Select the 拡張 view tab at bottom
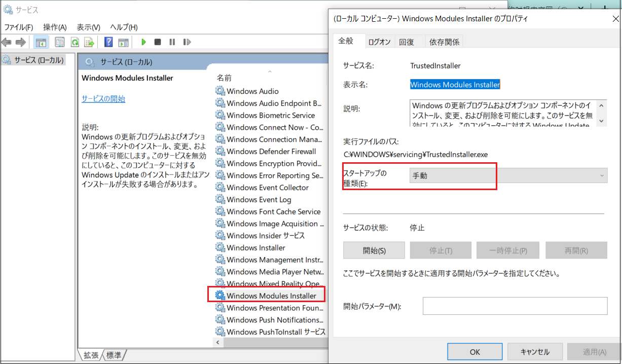 91,355
